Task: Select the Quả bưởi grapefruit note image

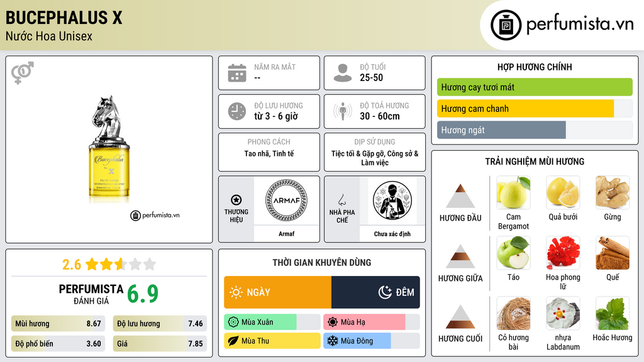Action: 563,193
